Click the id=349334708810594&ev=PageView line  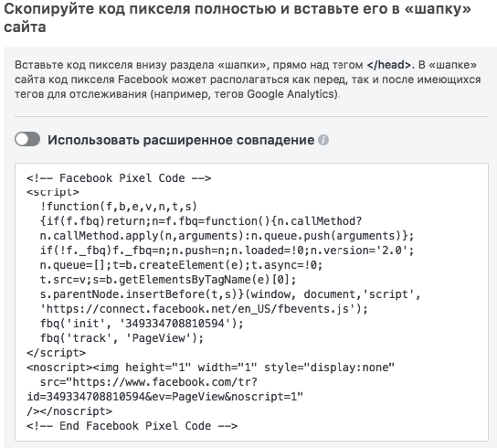[164, 397]
